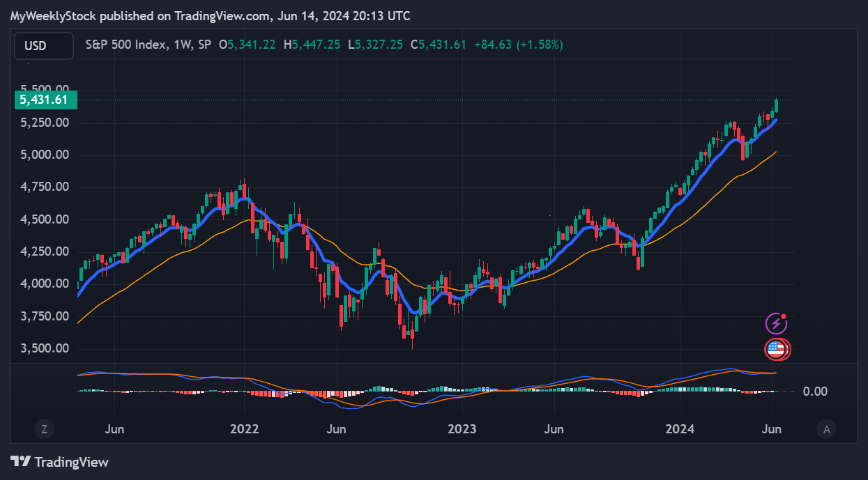Click the 4,250.00 price axis label
This screenshot has width=868, height=480.
point(44,251)
